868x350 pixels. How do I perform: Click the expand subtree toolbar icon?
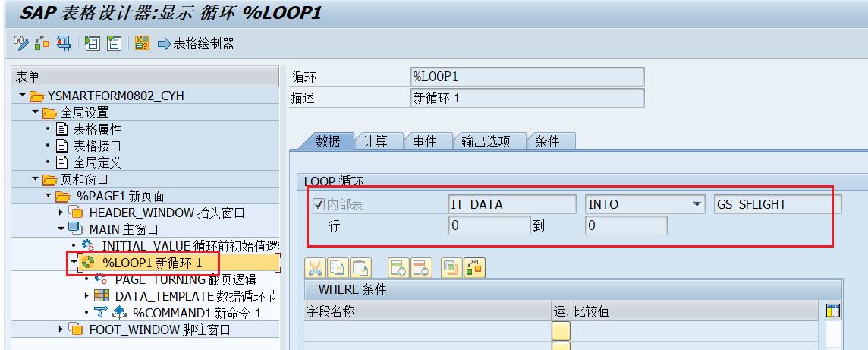(x=93, y=43)
